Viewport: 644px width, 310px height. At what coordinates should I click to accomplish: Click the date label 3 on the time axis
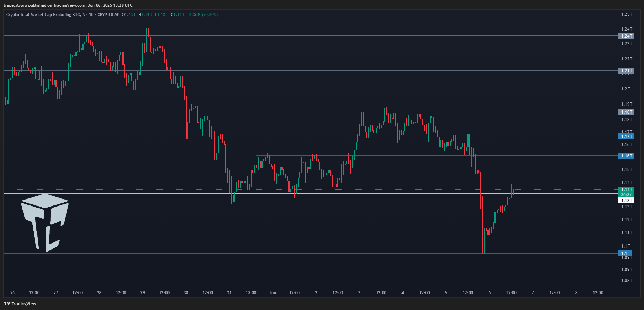(x=359, y=293)
